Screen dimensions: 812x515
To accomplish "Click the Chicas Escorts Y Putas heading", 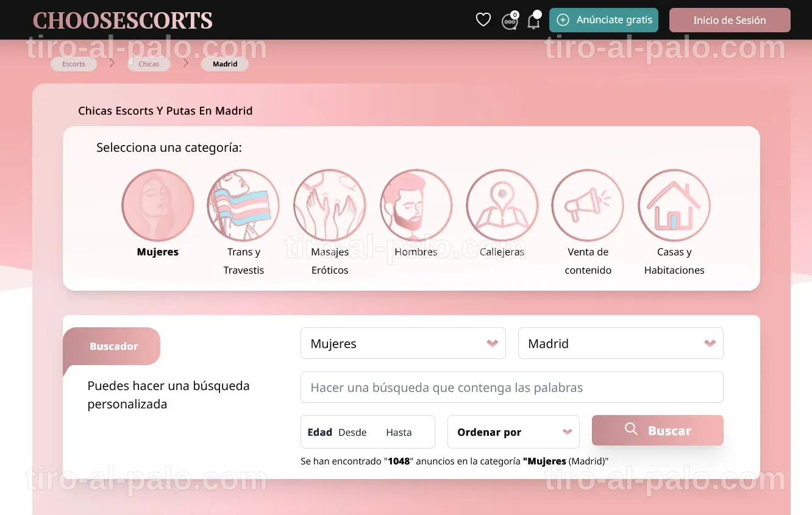I will pyautogui.click(x=165, y=111).
